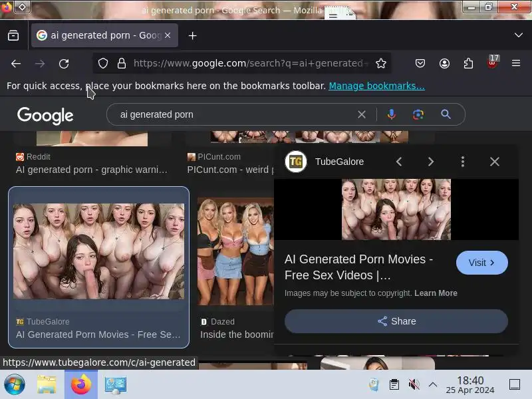The height and width of the screenshot is (399, 532).
Task: Open tracking protection shield panel
Action: [103, 63]
